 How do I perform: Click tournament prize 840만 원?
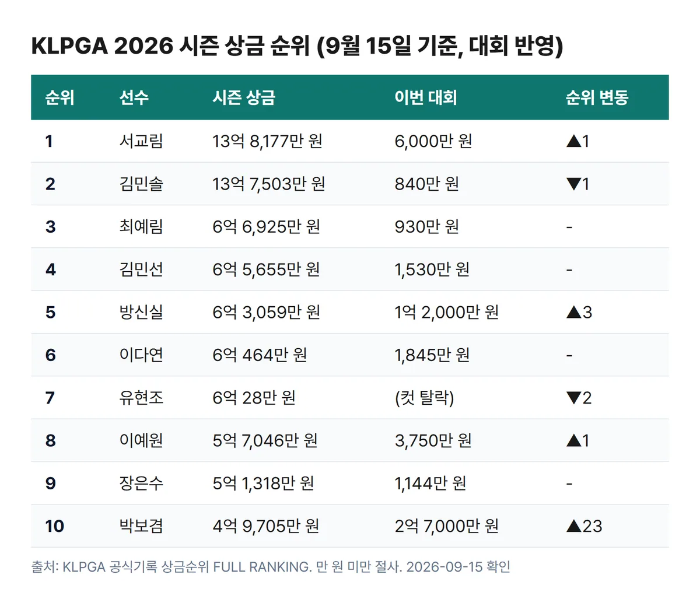click(x=427, y=184)
